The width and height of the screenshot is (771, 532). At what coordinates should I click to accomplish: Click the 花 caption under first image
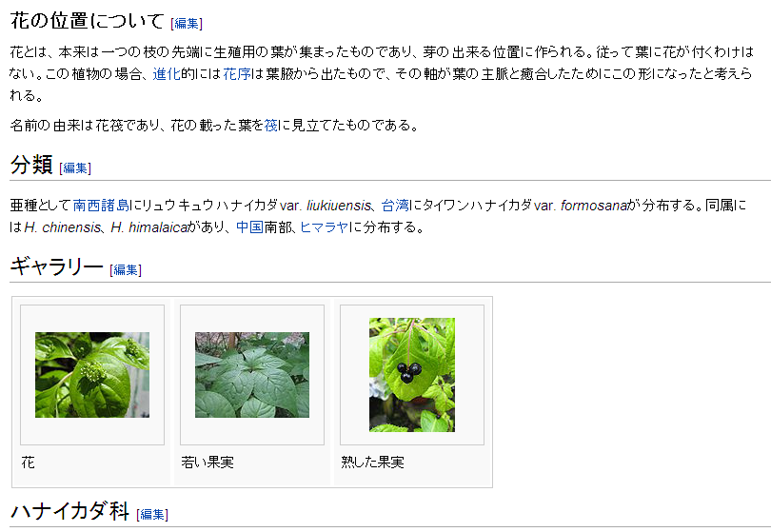pyautogui.click(x=28, y=463)
